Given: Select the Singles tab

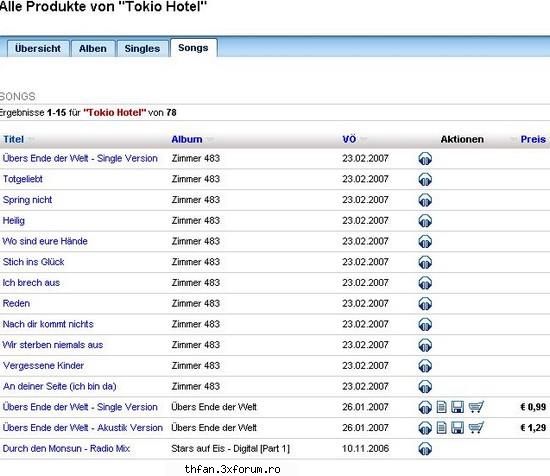Looking at the screenshot, I should 142,48.
